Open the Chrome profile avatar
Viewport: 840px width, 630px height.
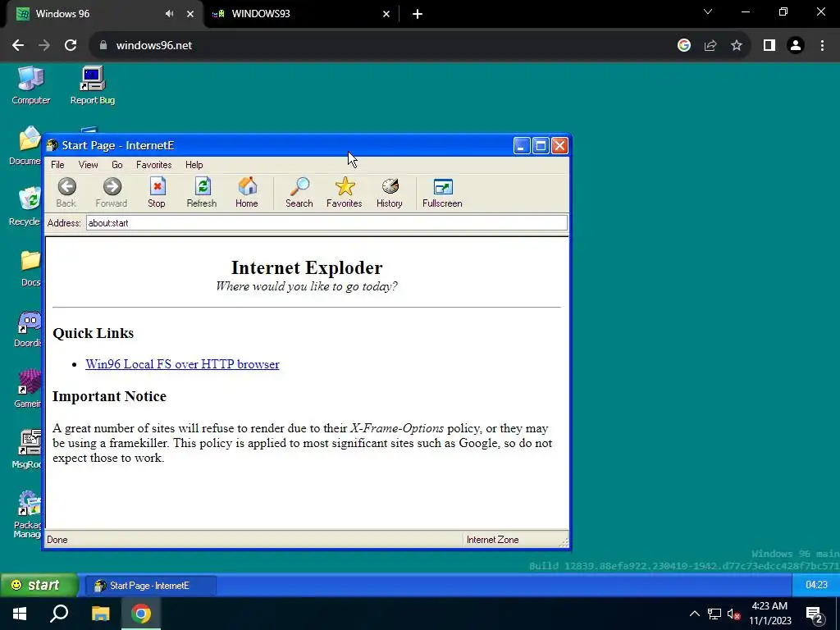click(796, 46)
